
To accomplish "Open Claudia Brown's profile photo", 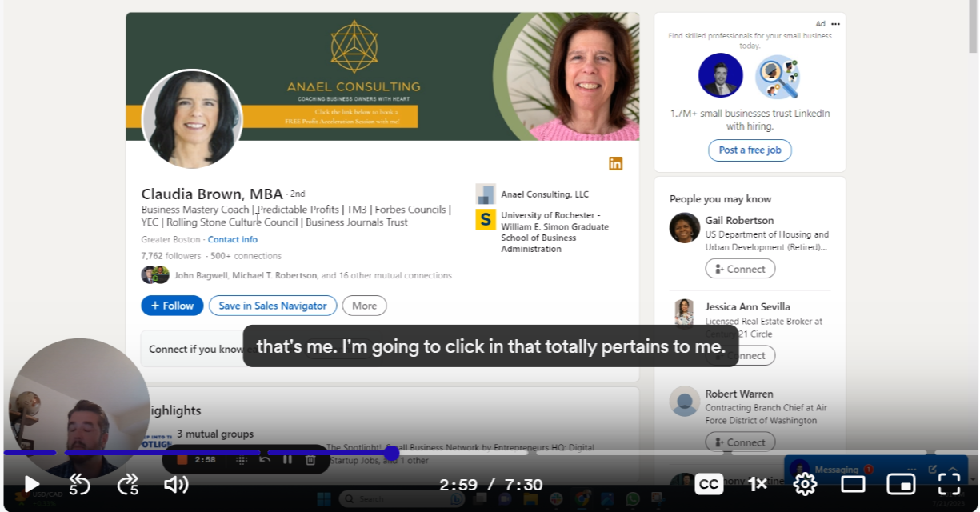I will [x=192, y=119].
